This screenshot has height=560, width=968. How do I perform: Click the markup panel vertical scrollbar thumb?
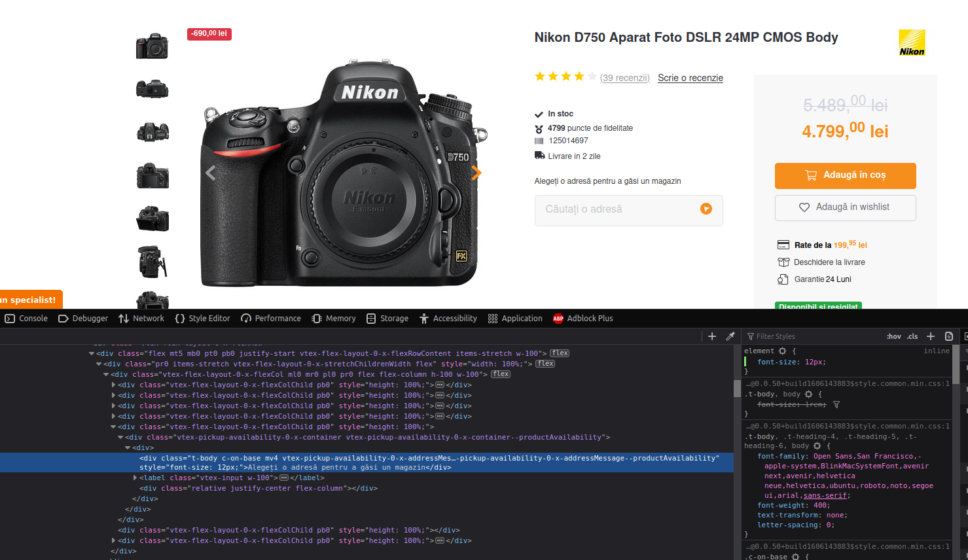coord(737,389)
